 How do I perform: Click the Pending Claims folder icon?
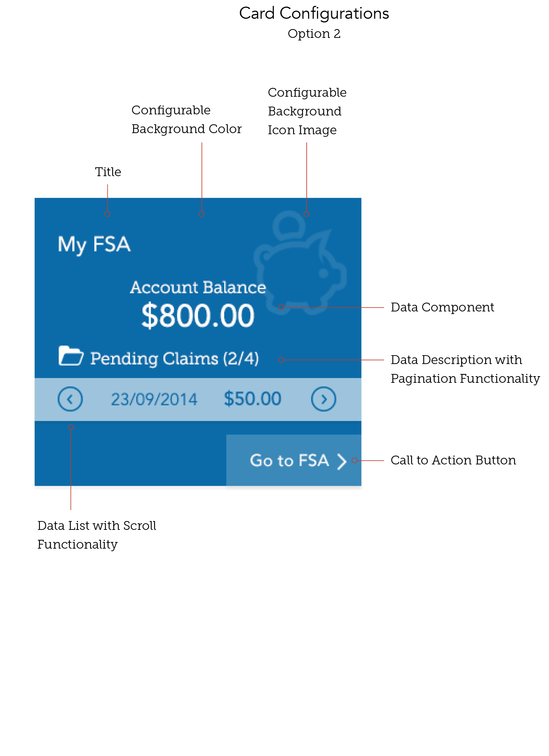click(x=71, y=356)
